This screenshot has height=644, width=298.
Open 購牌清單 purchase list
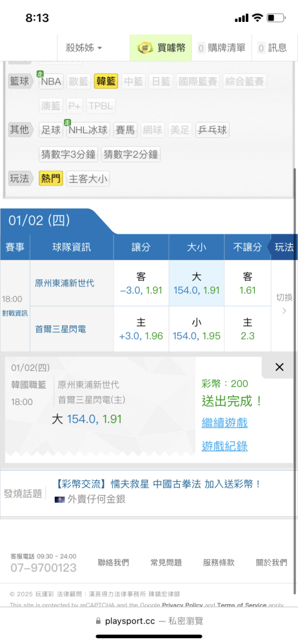click(221, 48)
